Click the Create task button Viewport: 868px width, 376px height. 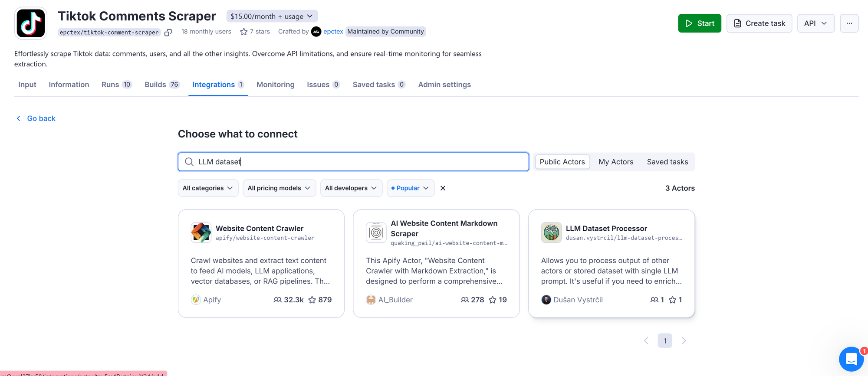point(759,23)
